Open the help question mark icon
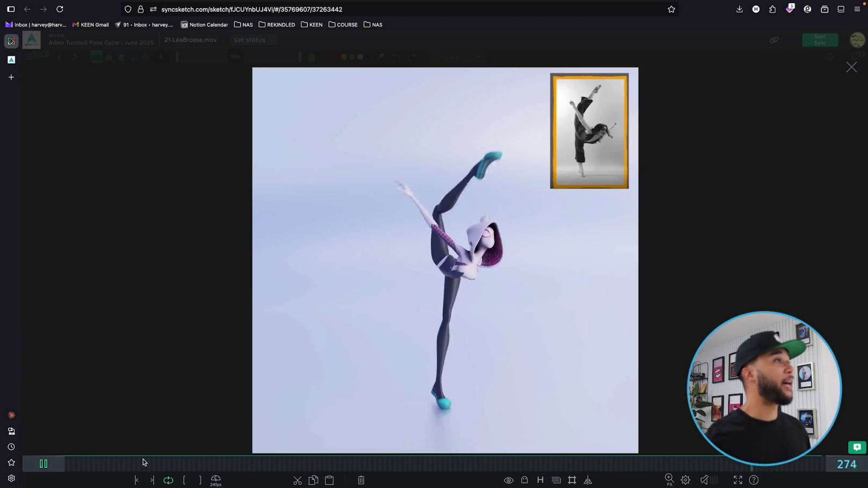Image resolution: width=868 pixels, height=488 pixels. [x=754, y=480]
